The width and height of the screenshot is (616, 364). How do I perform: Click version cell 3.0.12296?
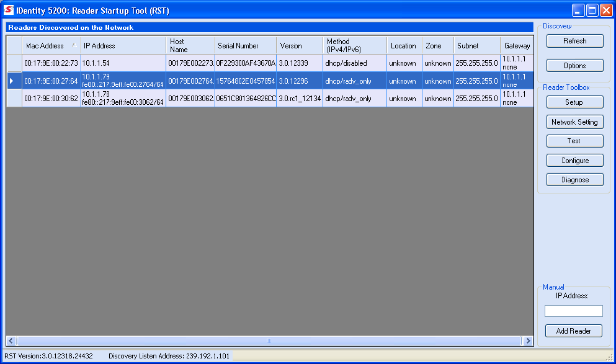(300, 81)
